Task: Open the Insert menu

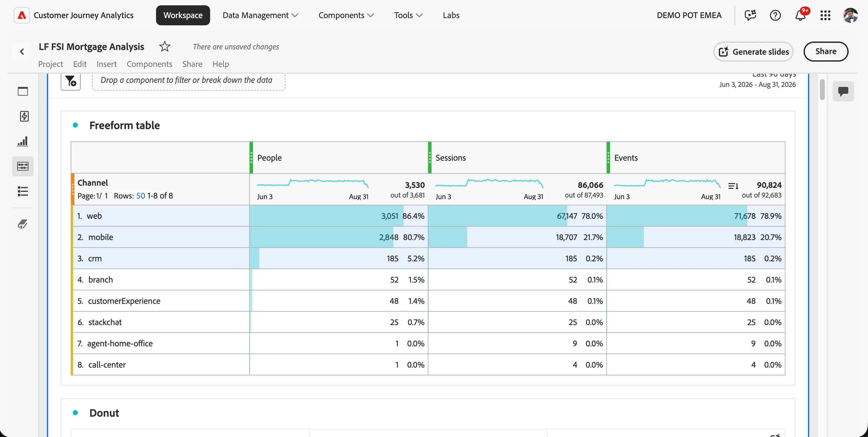Action: (107, 64)
